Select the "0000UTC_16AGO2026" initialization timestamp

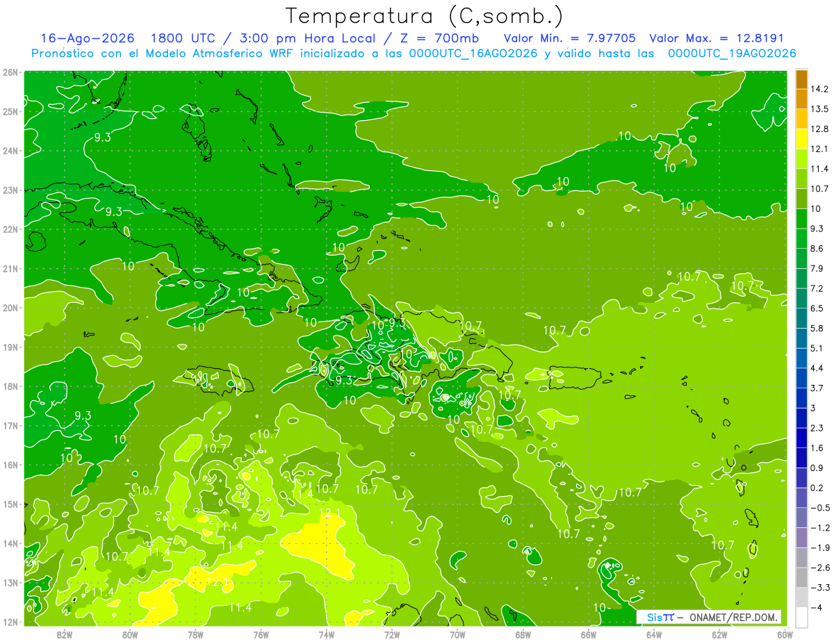(x=473, y=53)
